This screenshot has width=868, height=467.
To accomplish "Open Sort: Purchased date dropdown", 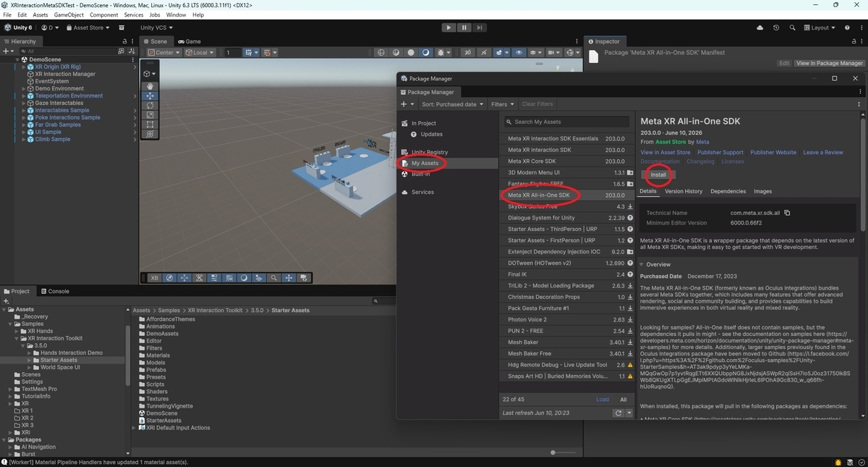I will click(x=451, y=104).
